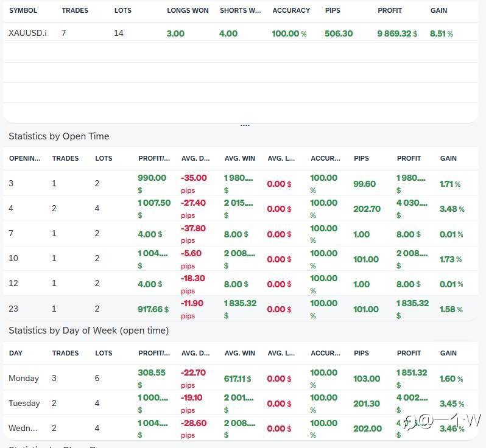The height and width of the screenshot is (448, 486).
Task: Select opening hour 3 row
Action: (241, 183)
